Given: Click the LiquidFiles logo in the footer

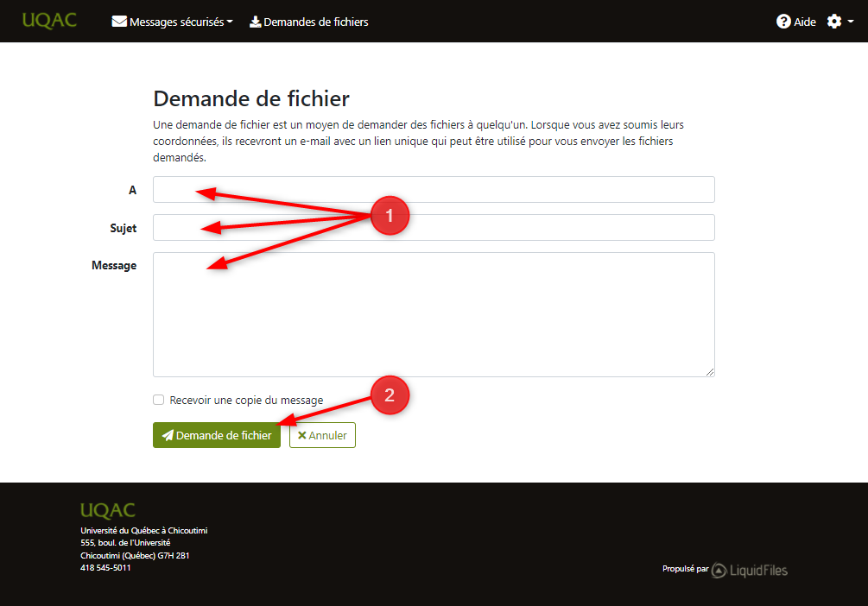Looking at the screenshot, I should pyautogui.click(x=749, y=570).
